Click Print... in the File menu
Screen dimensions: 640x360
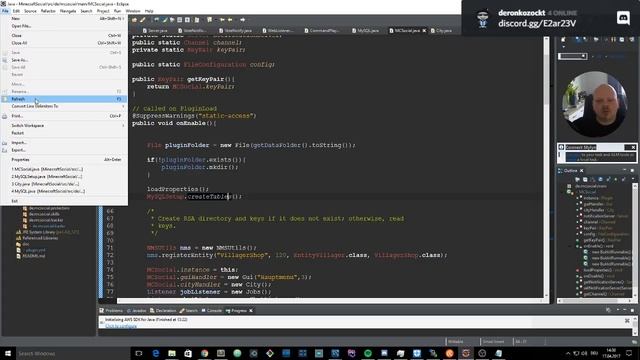coord(64,116)
